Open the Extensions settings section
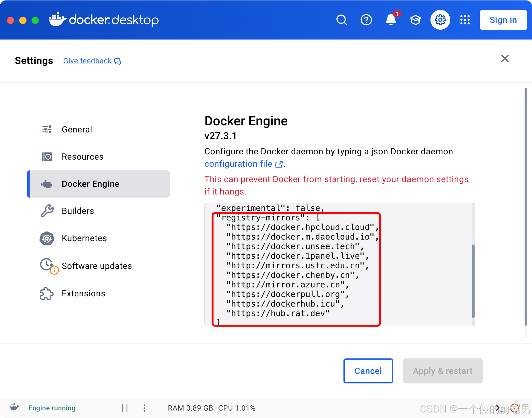Screen dimensions: 532x418 (x=98, y=294)
